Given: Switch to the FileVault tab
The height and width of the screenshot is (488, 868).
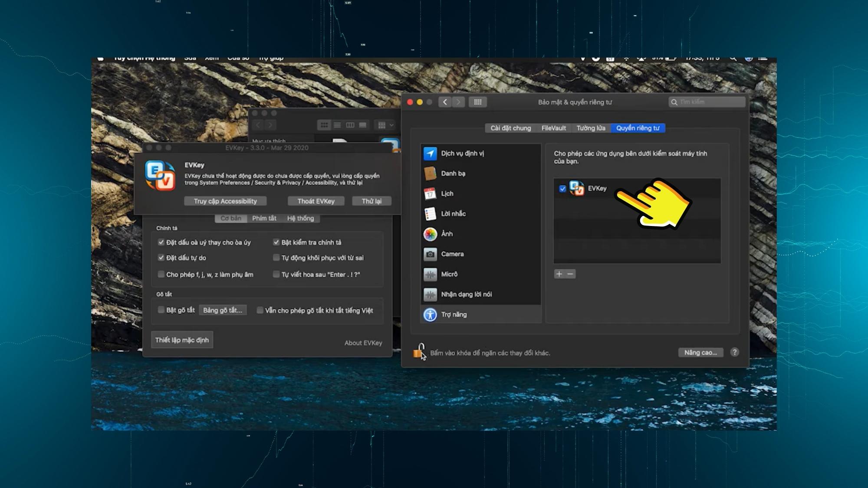Looking at the screenshot, I should 553,128.
